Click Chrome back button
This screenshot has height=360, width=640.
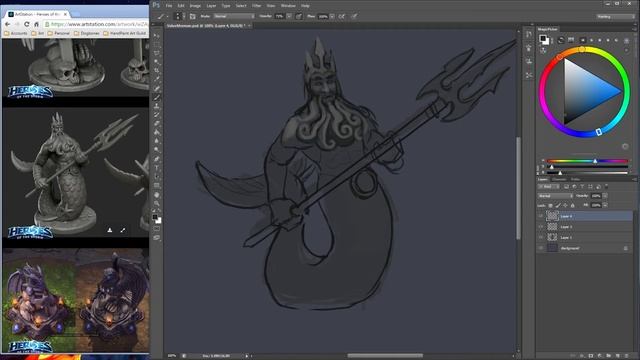(x=8, y=24)
